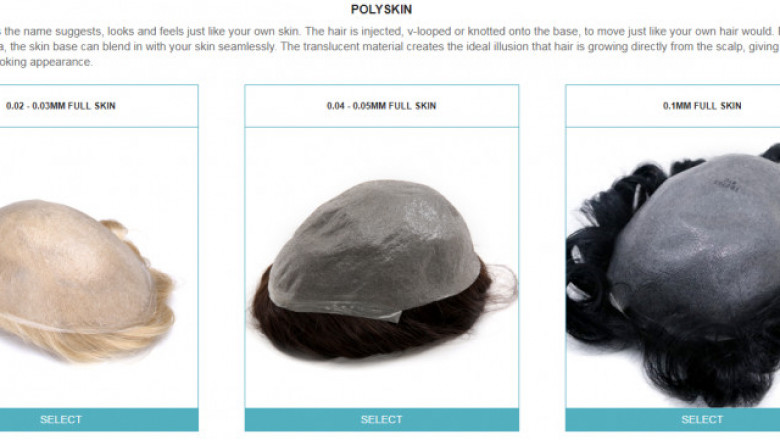Image resolution: width=780 pixels, height=440 pixels.
Task: Click SELECT under 0.04 - 0.05MM Full Skin
Action: pyautogui.click(x=382, y=419)
